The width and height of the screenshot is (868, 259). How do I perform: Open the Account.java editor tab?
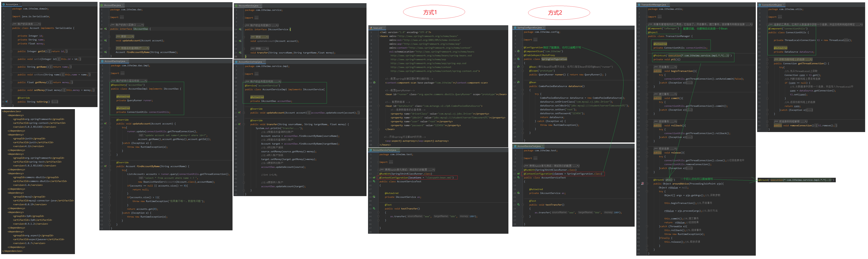coord(12,4)
